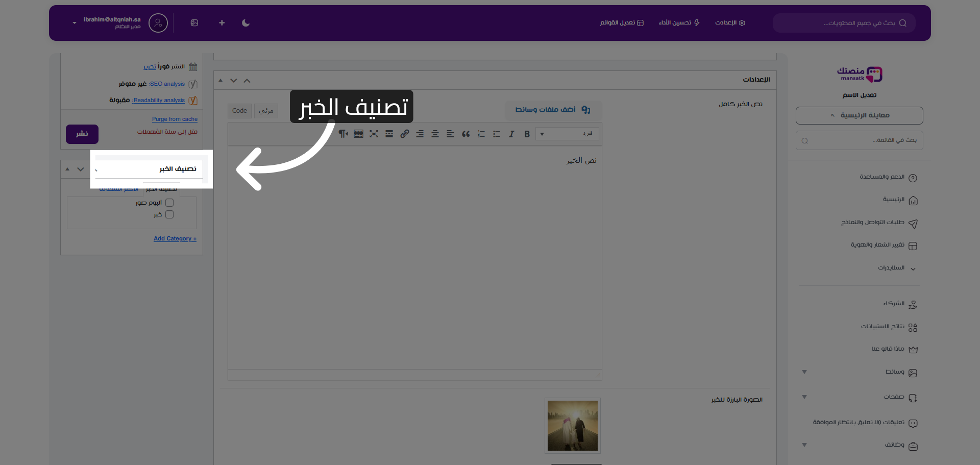The width and height of the screenshot is (980, 465).
Task: Enable dark mode with the moon toggle
Action: point(246,23)
